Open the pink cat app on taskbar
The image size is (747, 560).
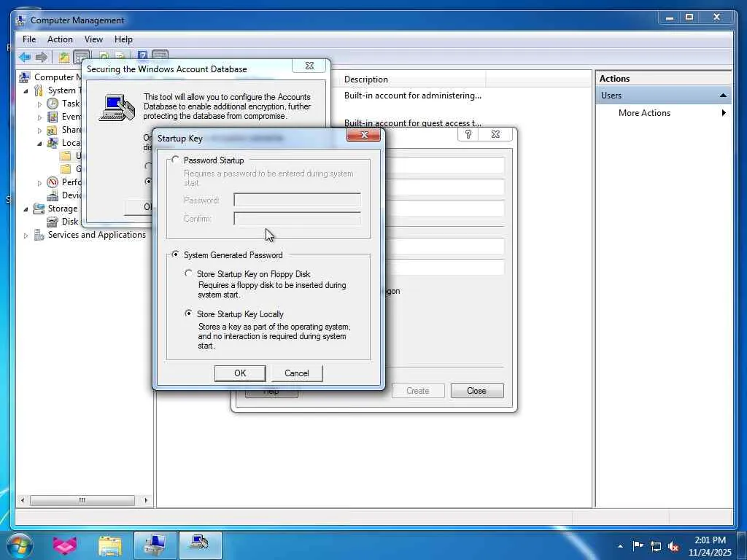pyautogui.click(x=65, y=545)
